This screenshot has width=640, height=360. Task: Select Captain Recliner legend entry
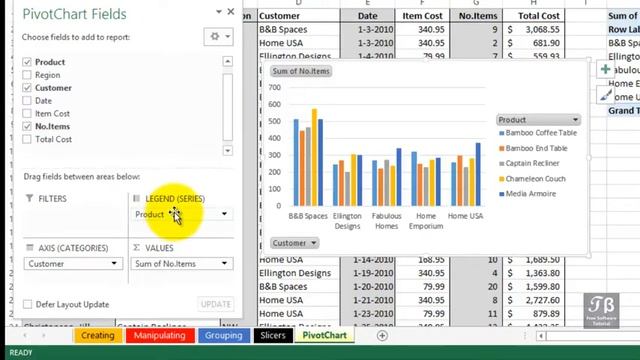pyautogui.click(x=529, y=163)
